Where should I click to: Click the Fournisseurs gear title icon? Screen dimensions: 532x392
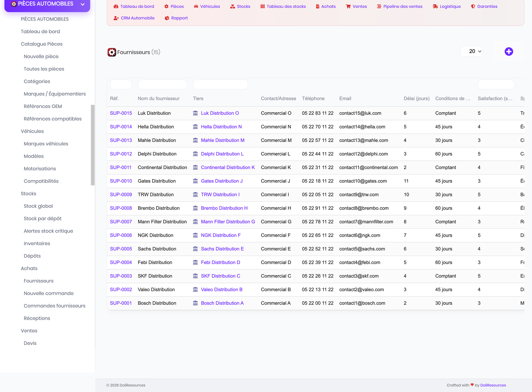[112, 52]
